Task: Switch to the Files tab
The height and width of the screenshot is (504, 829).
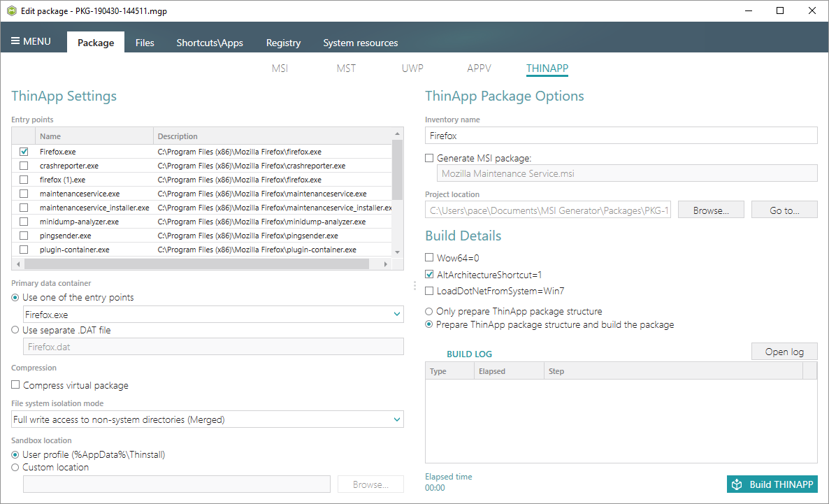Action: (x=144, y=43)
